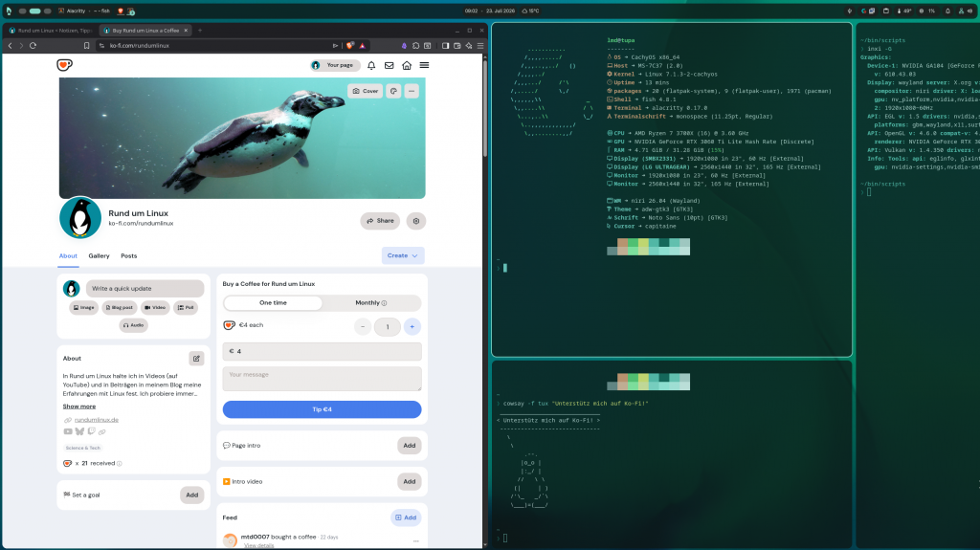The width and height of the screenshot is (980, 550).
Task: Click Your message text area
Action: (322, 379)
